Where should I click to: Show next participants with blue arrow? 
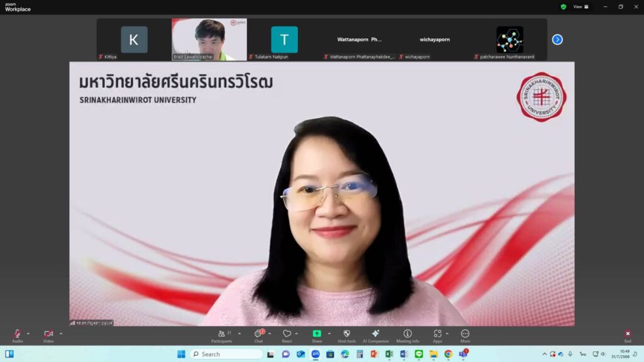(557, 40)
